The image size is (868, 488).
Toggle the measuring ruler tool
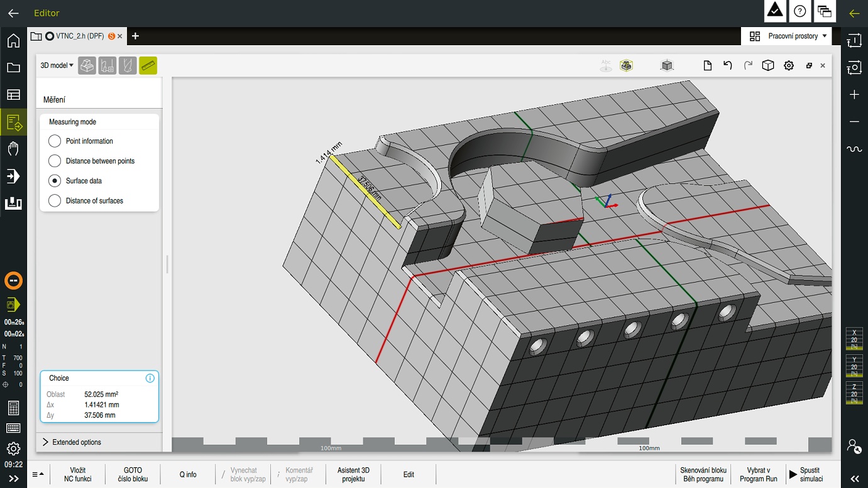click(148, 65)
